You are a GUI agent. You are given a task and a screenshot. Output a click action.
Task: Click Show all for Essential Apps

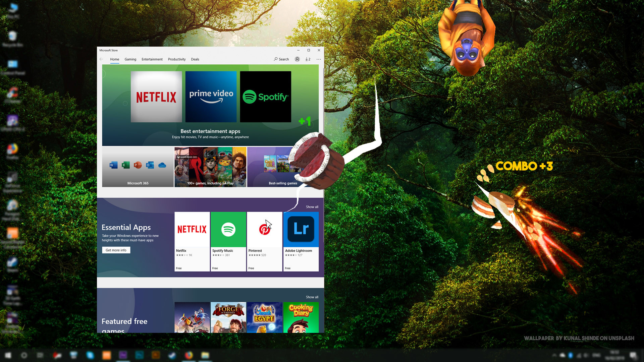(312, 206)
